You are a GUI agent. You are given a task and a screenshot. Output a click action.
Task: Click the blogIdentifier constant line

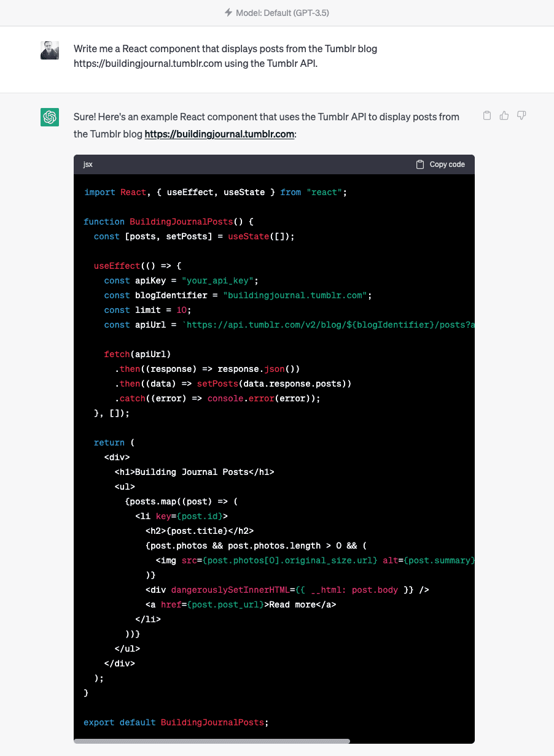[238, 295]
